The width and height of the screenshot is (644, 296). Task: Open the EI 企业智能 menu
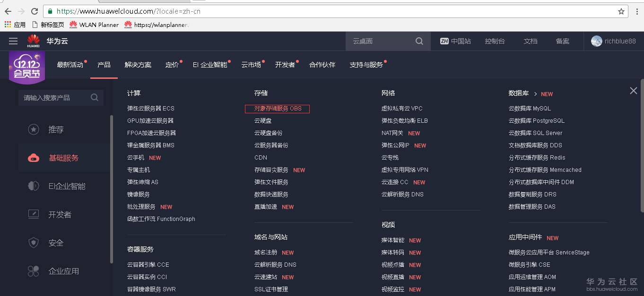point(210,65)
